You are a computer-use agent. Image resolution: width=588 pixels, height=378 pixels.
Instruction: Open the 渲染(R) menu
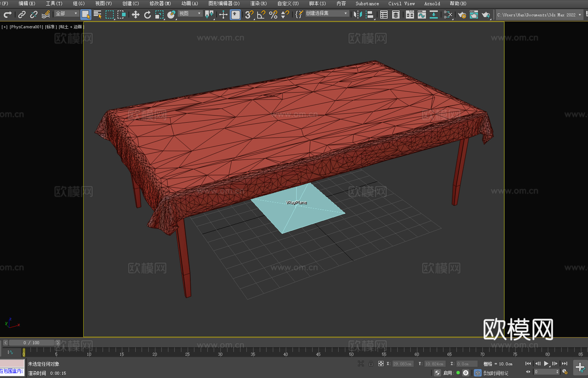tap(258, 3)
